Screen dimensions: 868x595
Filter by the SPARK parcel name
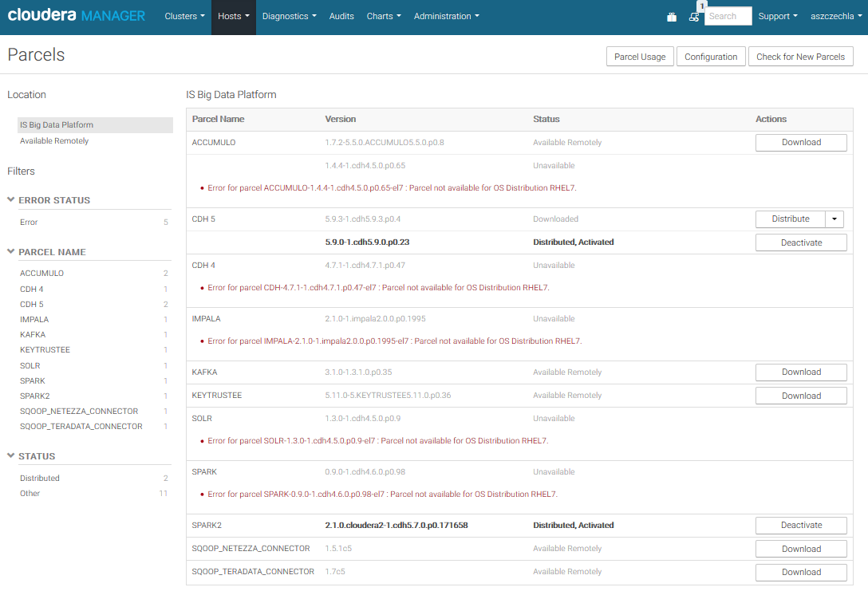[x=32, y=380]
